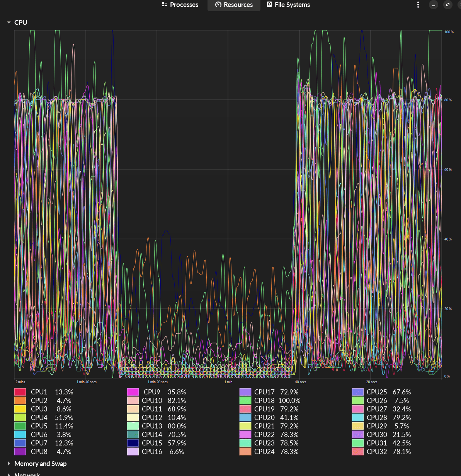The height and width of the screenshot is (476, 461).
Task: Open the CPU28 color picker
Action: click(358, 418)
